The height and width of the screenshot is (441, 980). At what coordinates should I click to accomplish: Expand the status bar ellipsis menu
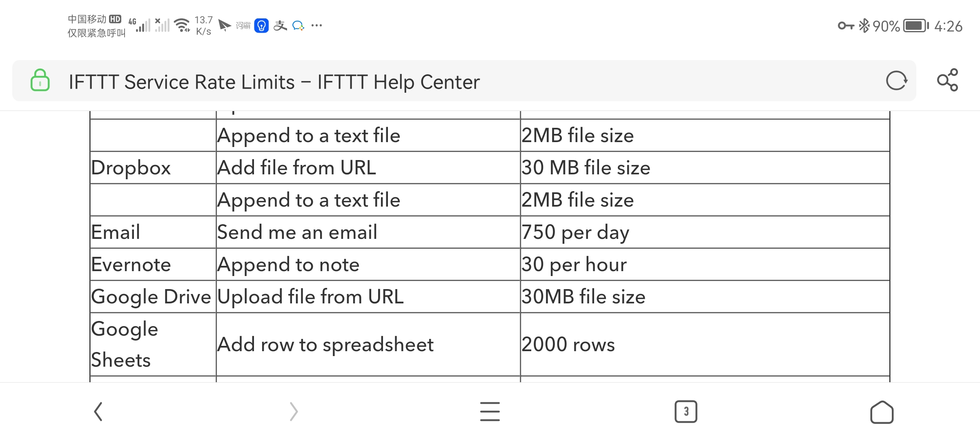[x=317, y=26]
